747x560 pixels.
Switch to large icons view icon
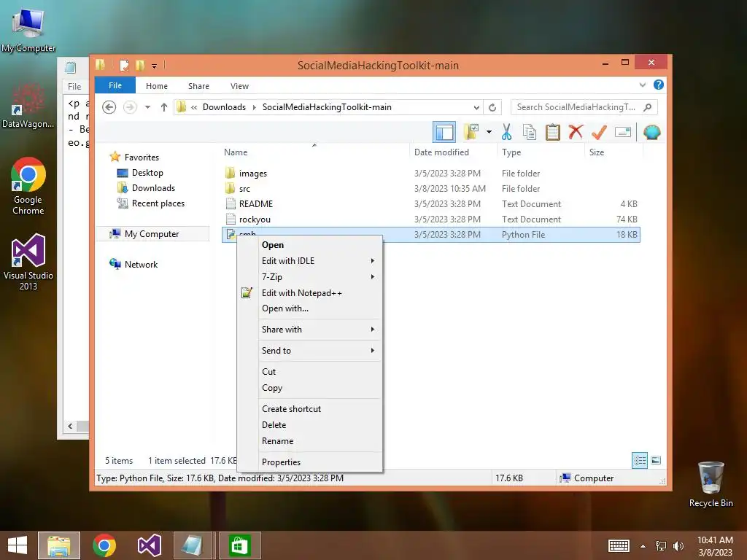pyautogui.click(x=656, y=461)
